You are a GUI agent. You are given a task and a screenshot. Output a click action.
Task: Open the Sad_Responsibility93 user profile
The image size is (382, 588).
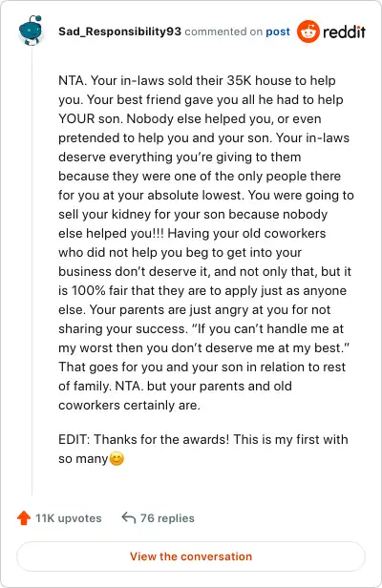click(x=119, y=31)
